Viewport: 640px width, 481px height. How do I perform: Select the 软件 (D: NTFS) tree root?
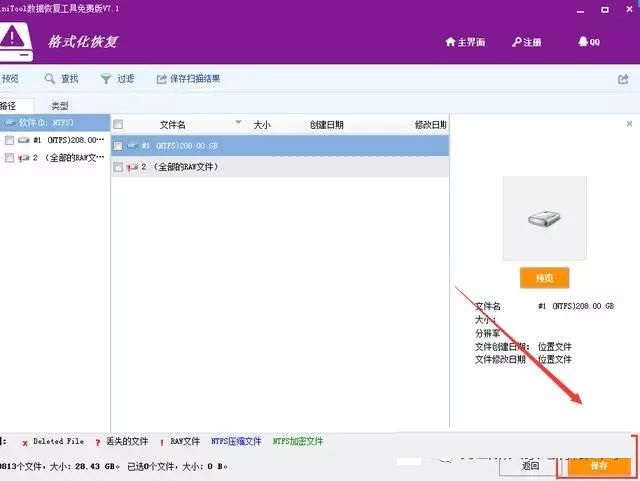(55, 122)
